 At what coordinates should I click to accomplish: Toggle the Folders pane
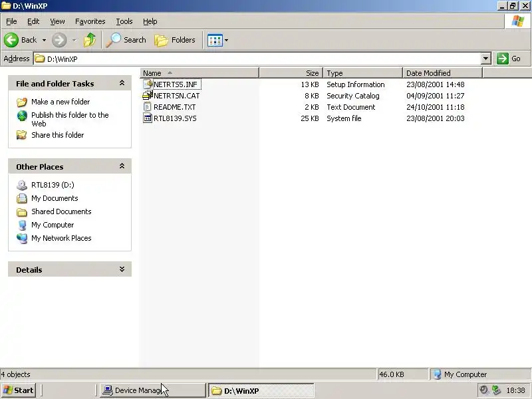pyautogui.click(x=175, y=40)
